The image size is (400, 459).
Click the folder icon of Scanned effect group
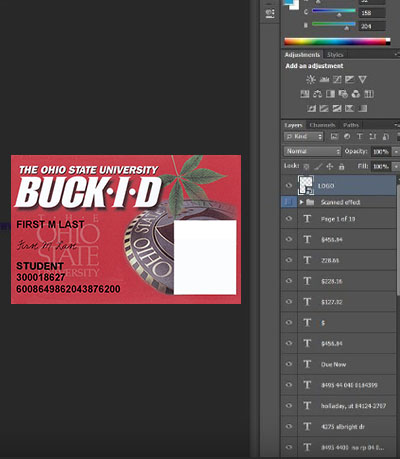[x=310, y=202]
